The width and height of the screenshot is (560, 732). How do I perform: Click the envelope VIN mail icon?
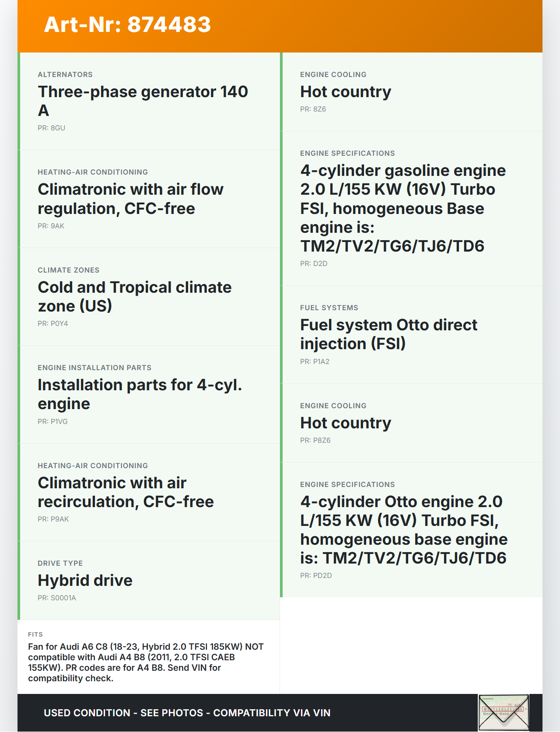point(504,712)
